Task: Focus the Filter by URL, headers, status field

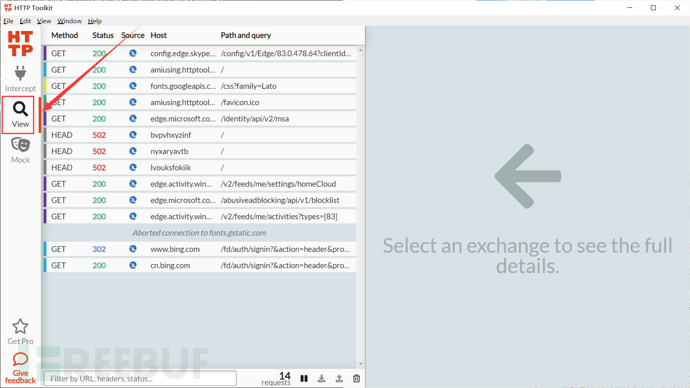Action: pos(140,378)
